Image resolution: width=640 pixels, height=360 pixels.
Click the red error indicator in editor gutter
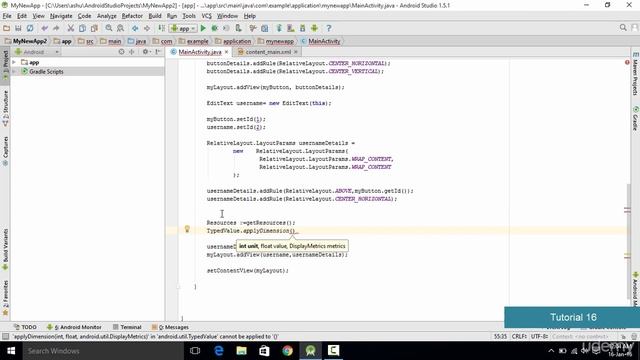[627, 62]
